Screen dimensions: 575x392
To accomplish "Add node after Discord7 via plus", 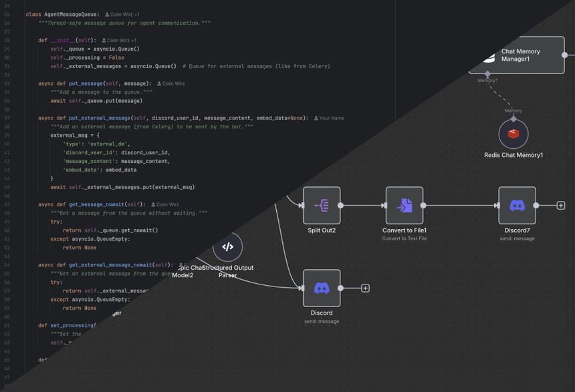I will [x=561, y=206].
